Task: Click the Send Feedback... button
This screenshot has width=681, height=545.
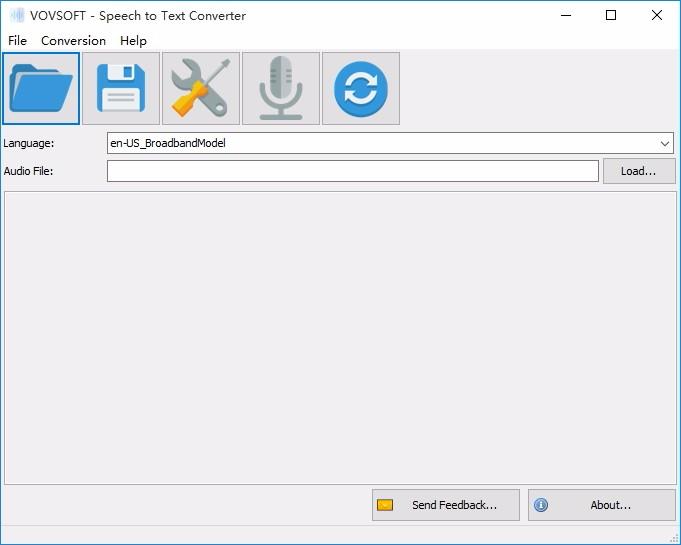Action: [446, 505]
